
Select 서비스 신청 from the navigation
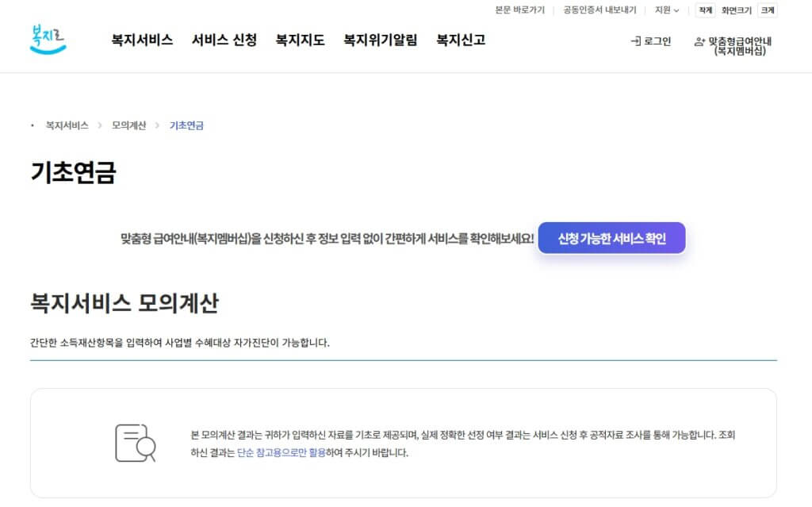[x=224, y=40]
